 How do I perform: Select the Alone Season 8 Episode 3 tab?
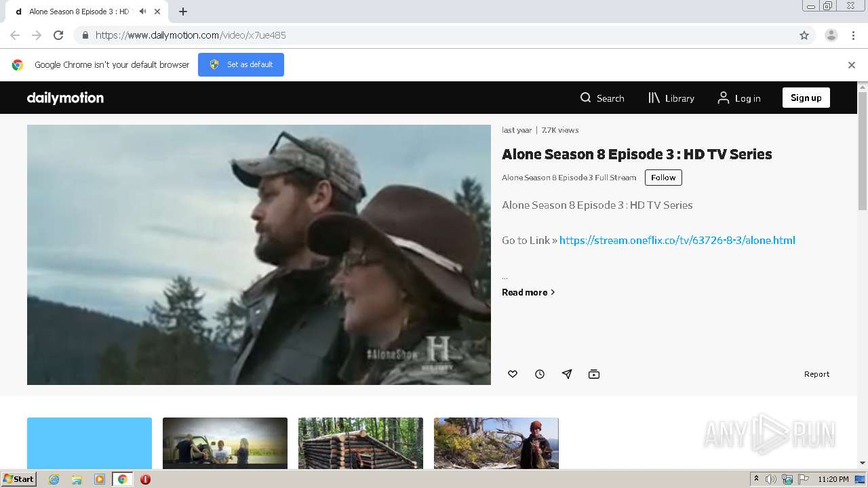point(86,12)
